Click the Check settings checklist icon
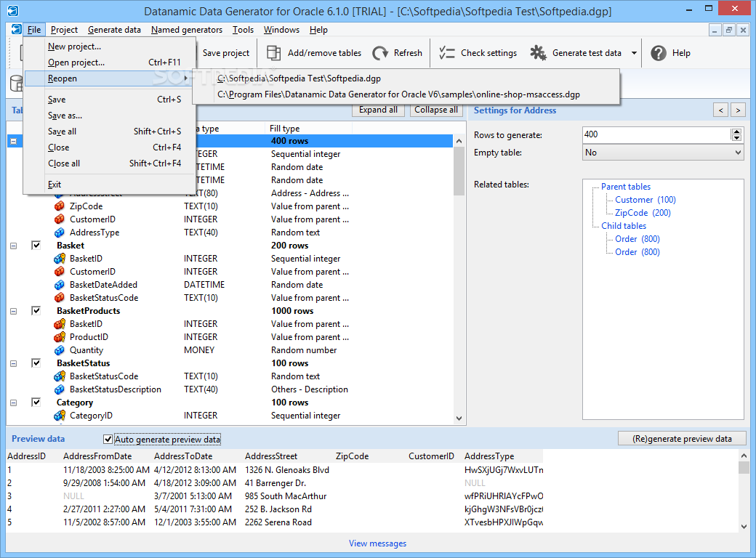The width and height of the screenshot is (756, 558). point(447,53)
